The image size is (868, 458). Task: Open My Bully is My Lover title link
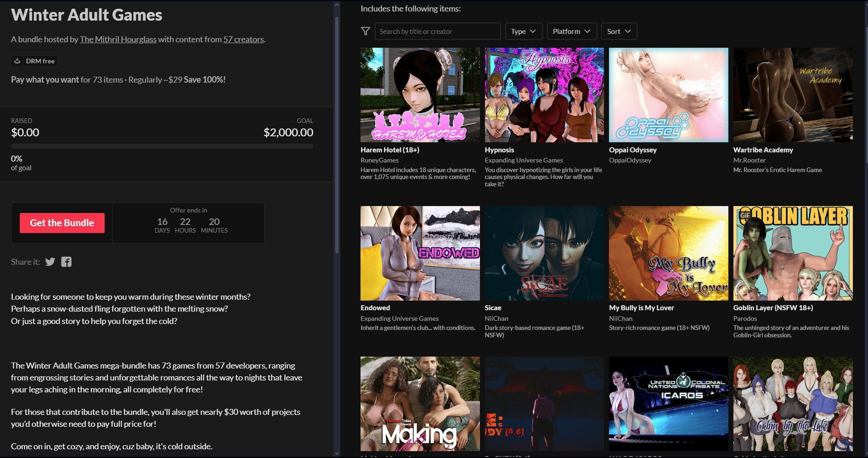[x=642, y=308]
